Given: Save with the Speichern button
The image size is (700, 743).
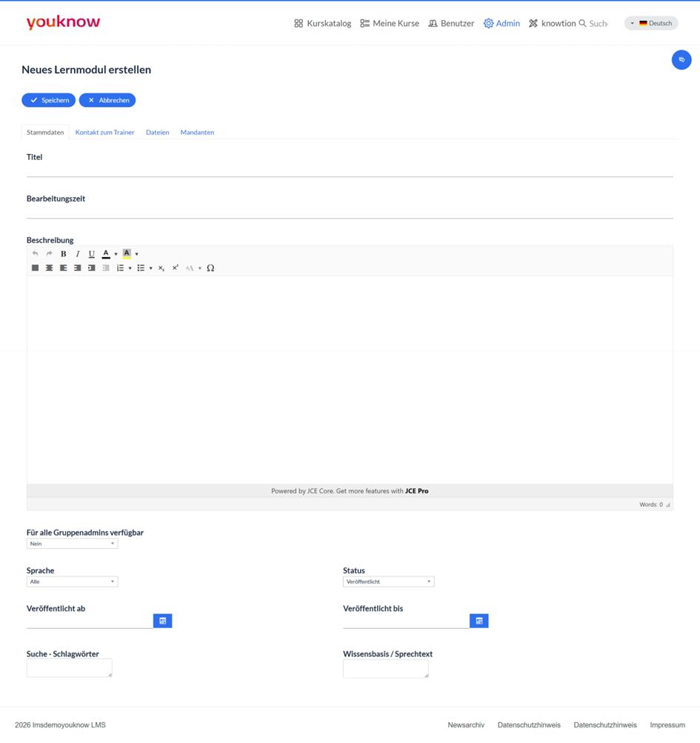Looking at the screenshot, I should point(48,100).
